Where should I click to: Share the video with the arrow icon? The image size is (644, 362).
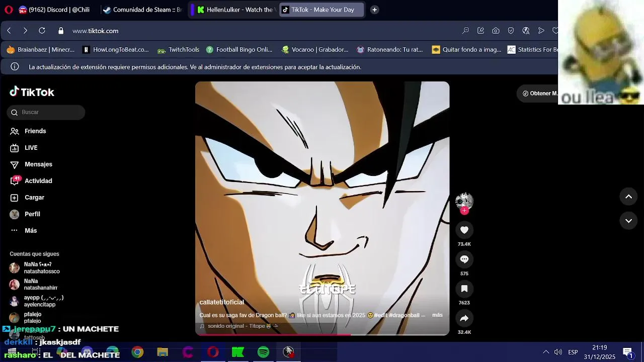(x=464, y=318)
